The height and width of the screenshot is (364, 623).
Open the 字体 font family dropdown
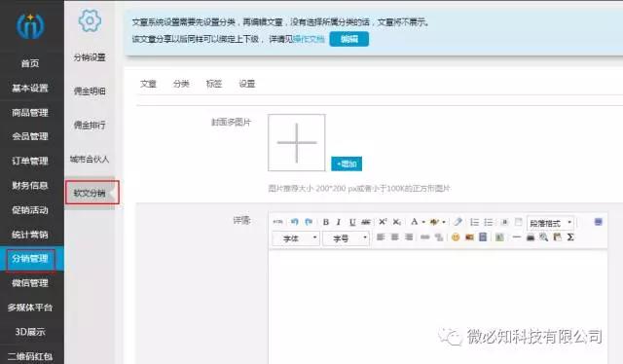pyautogui.click(x=296, y=238)
